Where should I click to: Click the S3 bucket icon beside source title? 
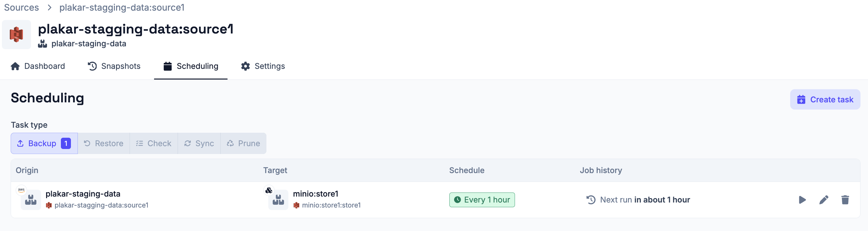pos(17,35)
